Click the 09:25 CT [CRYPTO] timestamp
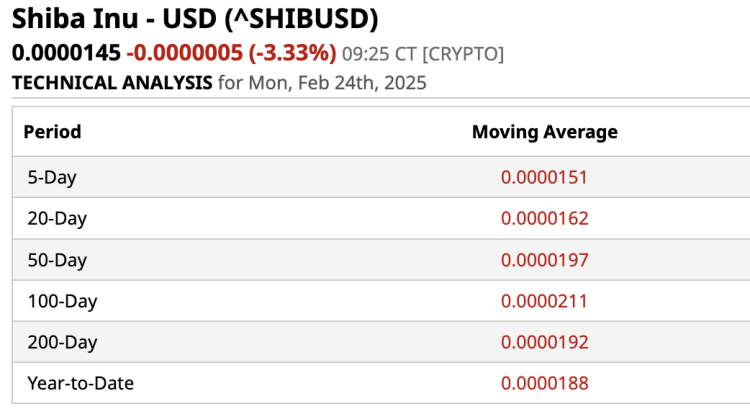The height and width of the screenshot is (409, 750). coord(423,53)
